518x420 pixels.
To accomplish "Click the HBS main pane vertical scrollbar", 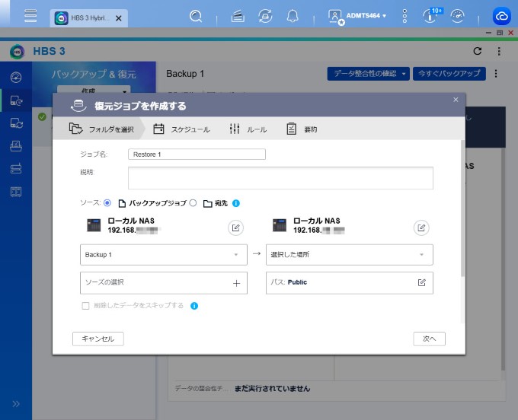I will [503, 259].
